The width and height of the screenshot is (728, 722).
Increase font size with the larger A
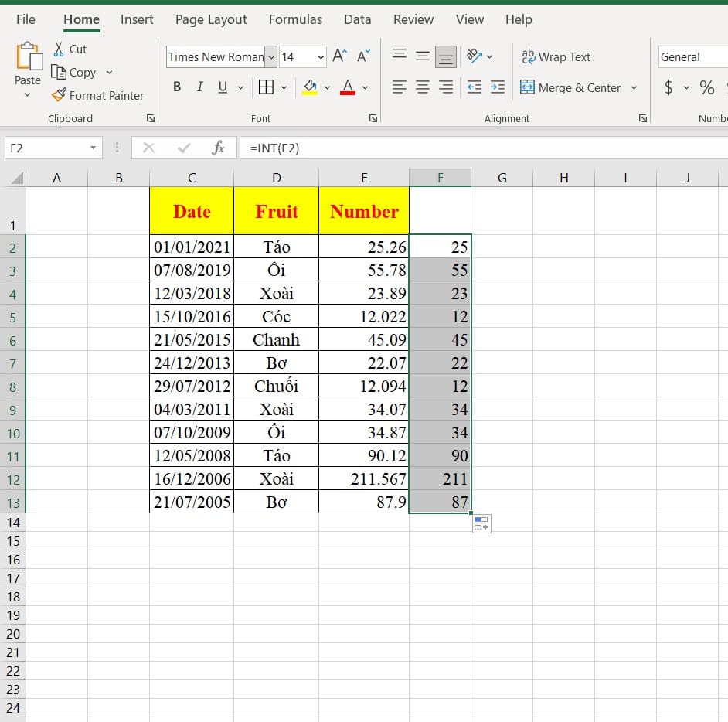pyautogui.click(x=340, y=56)
